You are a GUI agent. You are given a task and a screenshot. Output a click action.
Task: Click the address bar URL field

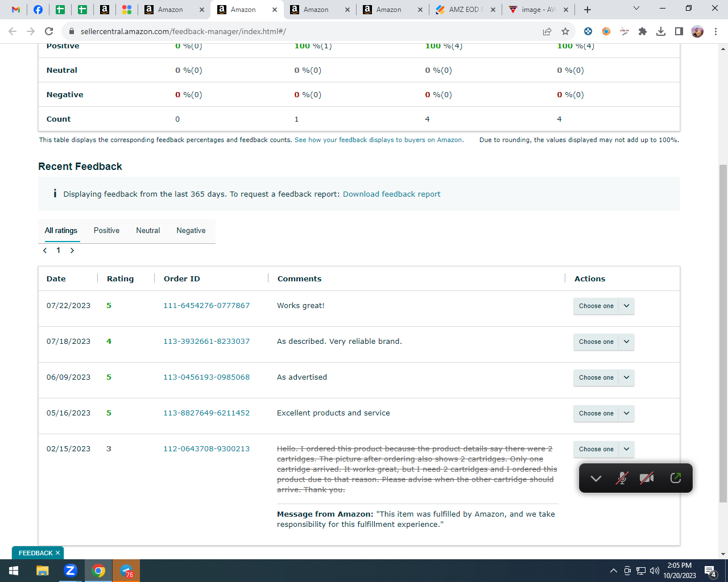(307, 31)
